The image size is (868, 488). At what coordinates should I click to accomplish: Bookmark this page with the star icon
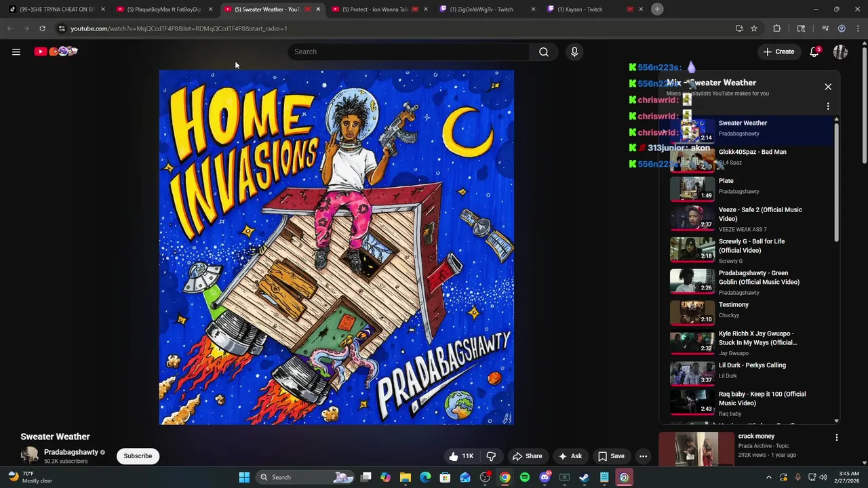click(754, 28)
